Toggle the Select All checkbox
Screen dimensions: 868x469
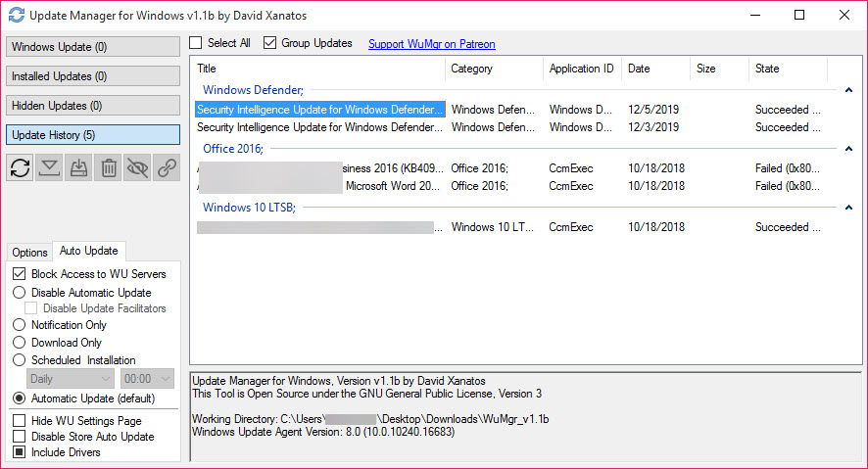point(196,42)
